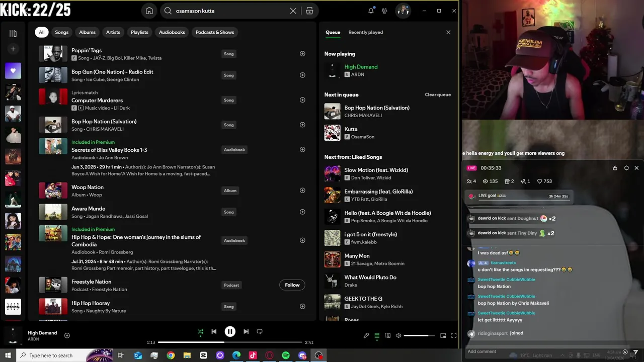Add Bop Hop Nation result to Liked Songs

tap(302, 125)
